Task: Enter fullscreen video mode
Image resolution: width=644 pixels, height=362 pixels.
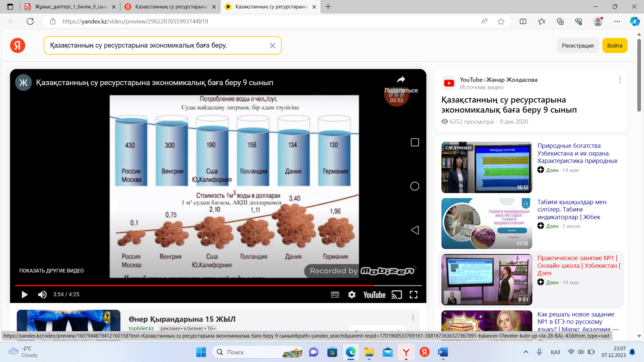Action: click(x=414, y=295)
